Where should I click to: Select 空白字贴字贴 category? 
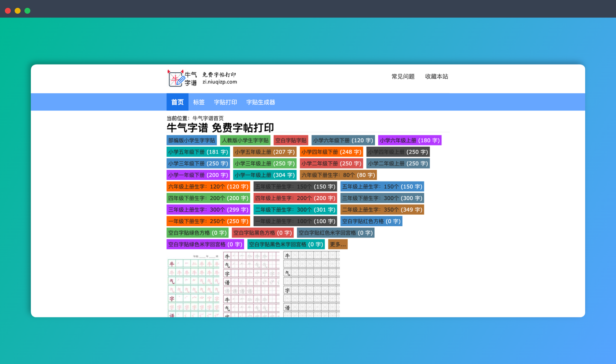pos(290,140)
